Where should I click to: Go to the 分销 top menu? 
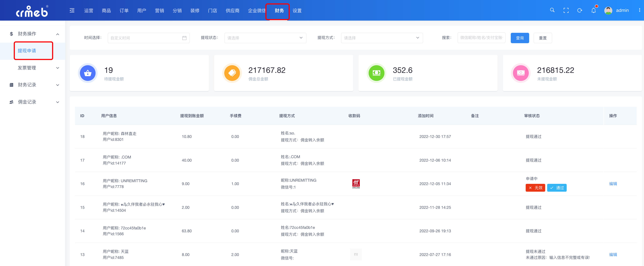point(177,11)
